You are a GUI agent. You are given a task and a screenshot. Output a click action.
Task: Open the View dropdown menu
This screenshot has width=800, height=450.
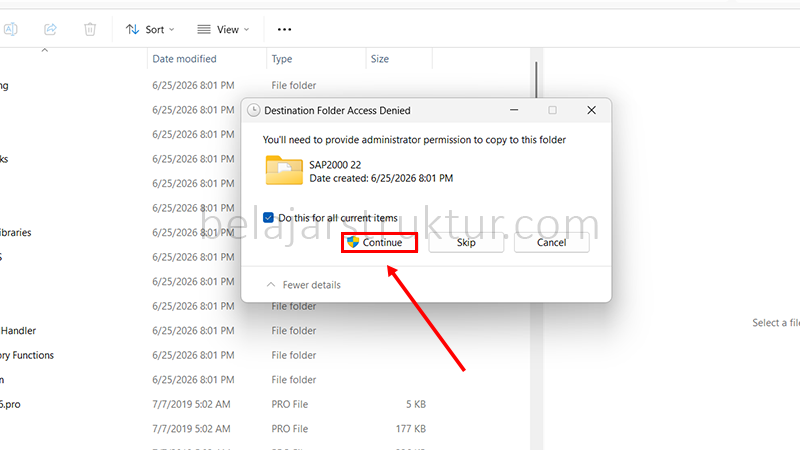223,30
